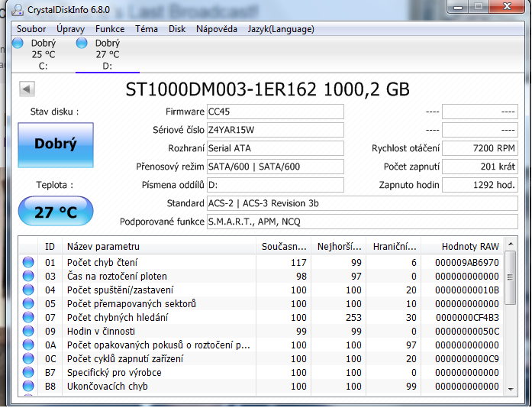Select row Počet opakovaných pokusů o roztočení
The width and height of the screenshot is (532, 408).
pos(261,345)
